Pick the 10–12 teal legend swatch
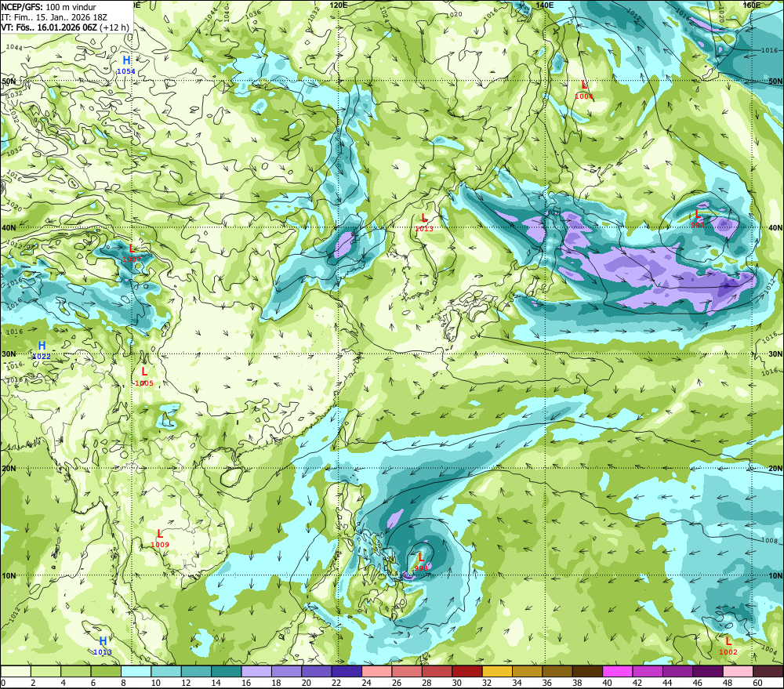Image resolution: width=784 pixels, height=689 pixels. coord(166,671)
